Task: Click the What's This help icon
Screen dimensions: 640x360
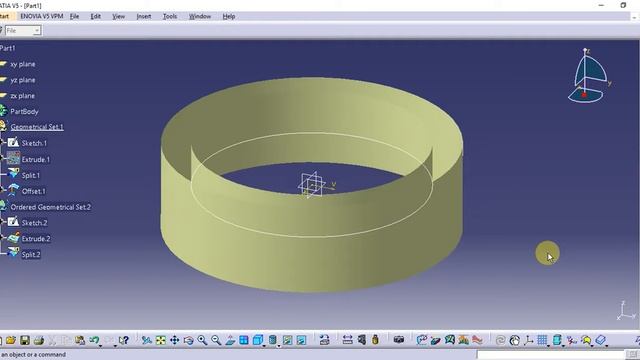Action: point(124,340)
